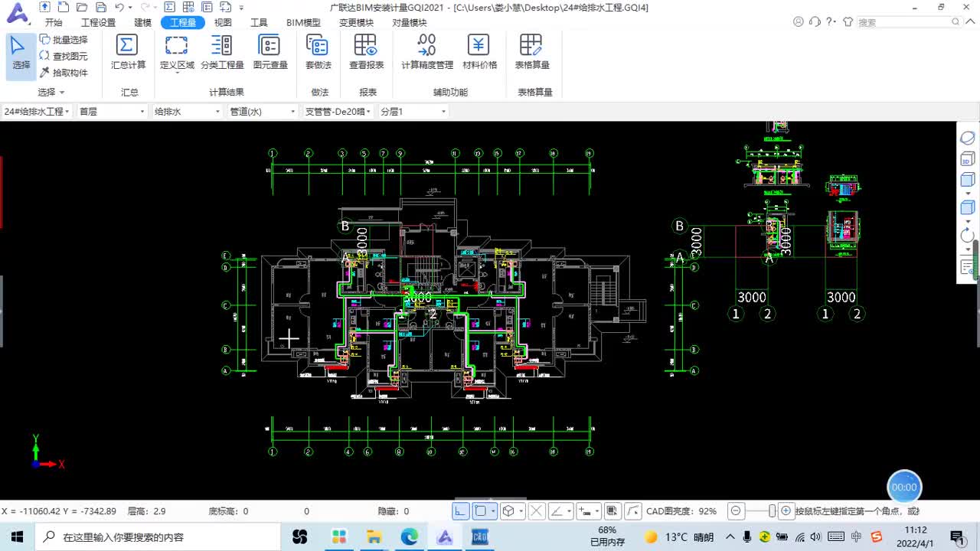Click the open folder icon in quick access toolbar
This screenshot has height=551, width=980.
click(x=82, y=8)
